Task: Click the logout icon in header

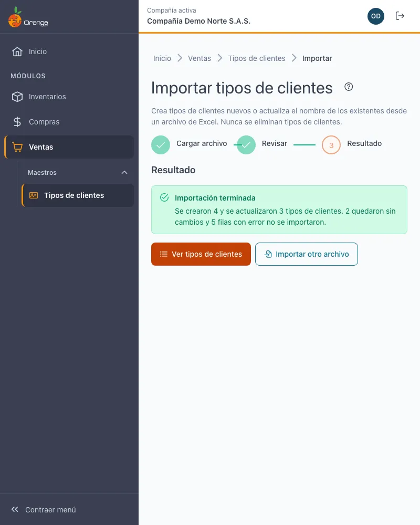Action: click(x=400, y=16)
